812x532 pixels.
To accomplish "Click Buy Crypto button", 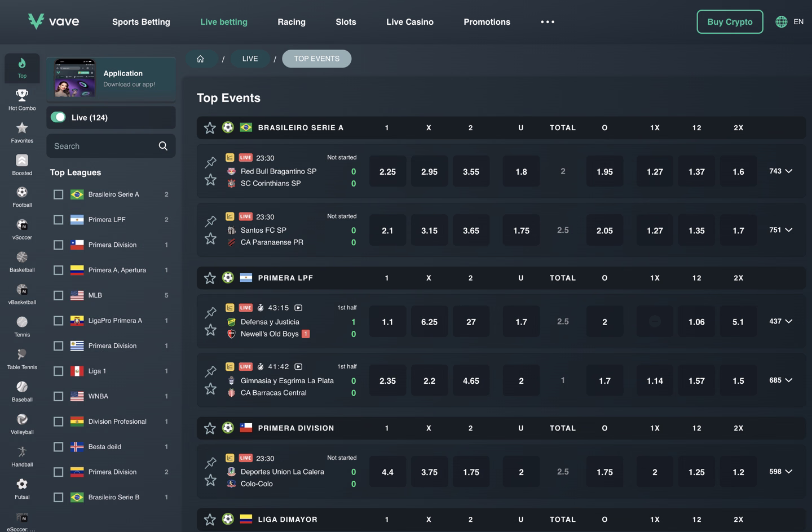I will [x=730, y=21].
